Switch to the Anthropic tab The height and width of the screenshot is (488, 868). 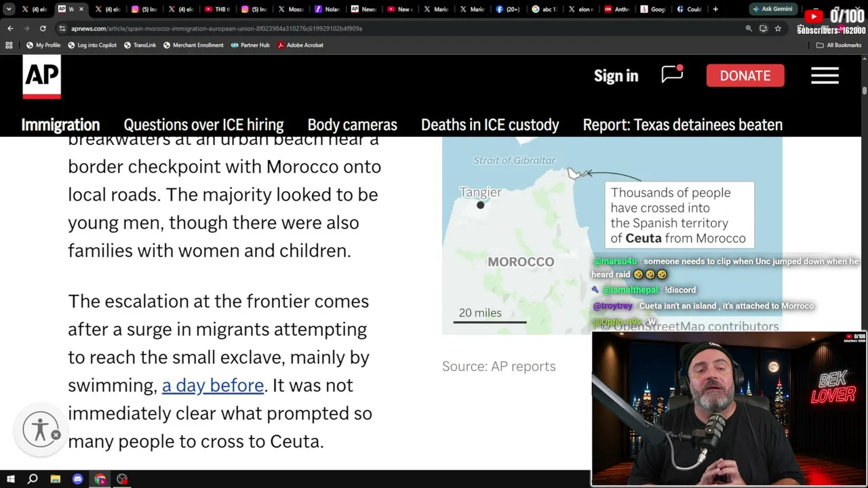(619, 9)
